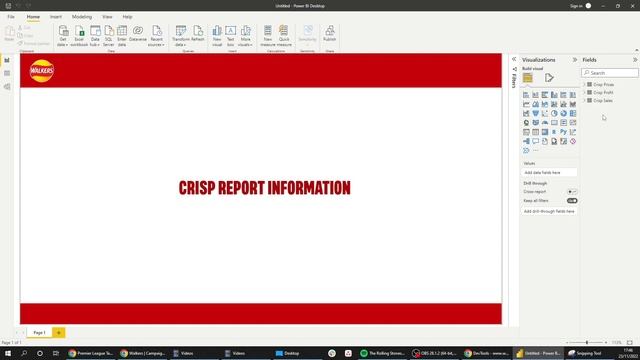
Task: Open Get more visuals ellipsis
Action: (x=536, y=151)
